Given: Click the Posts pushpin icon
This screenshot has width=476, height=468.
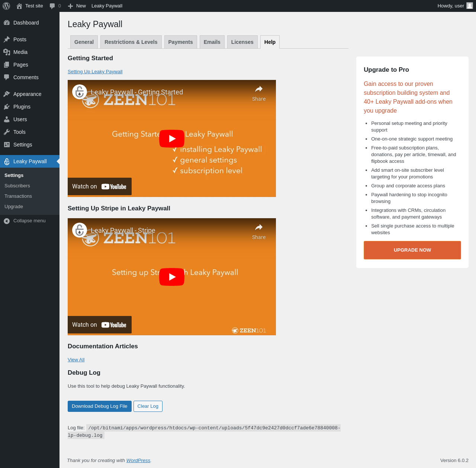Looking at the screenshot, I should (7, 39).
